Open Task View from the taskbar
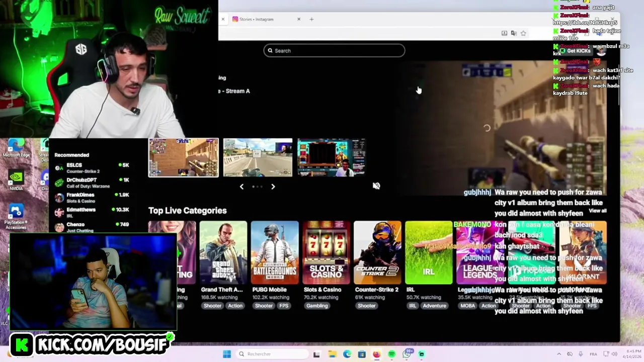This screenshot has height=362, width=644. (x=316, y=354)
